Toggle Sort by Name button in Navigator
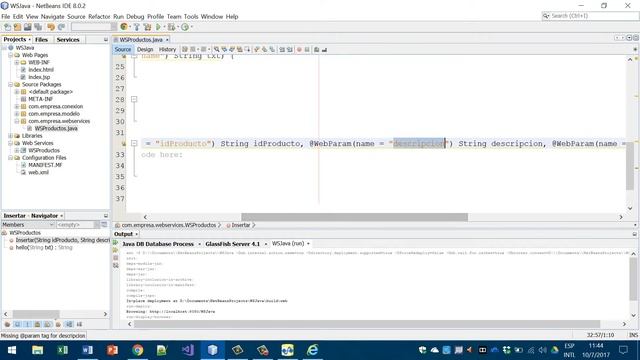 pos(69,324)
